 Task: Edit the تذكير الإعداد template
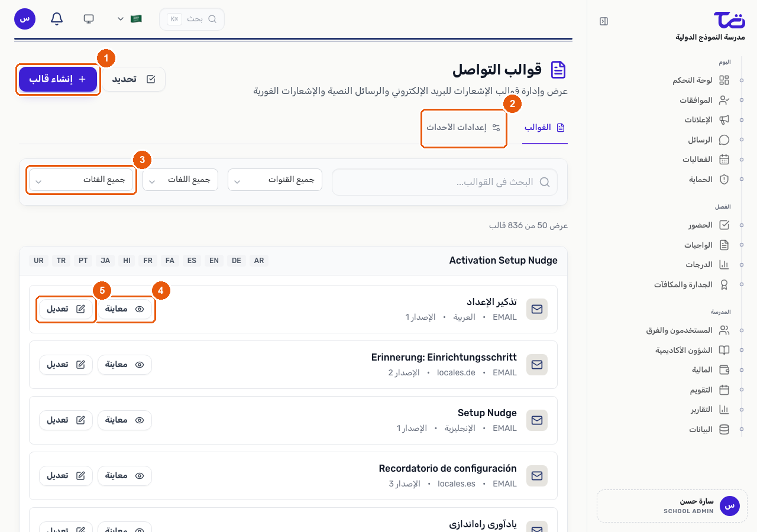coord(66,309)
